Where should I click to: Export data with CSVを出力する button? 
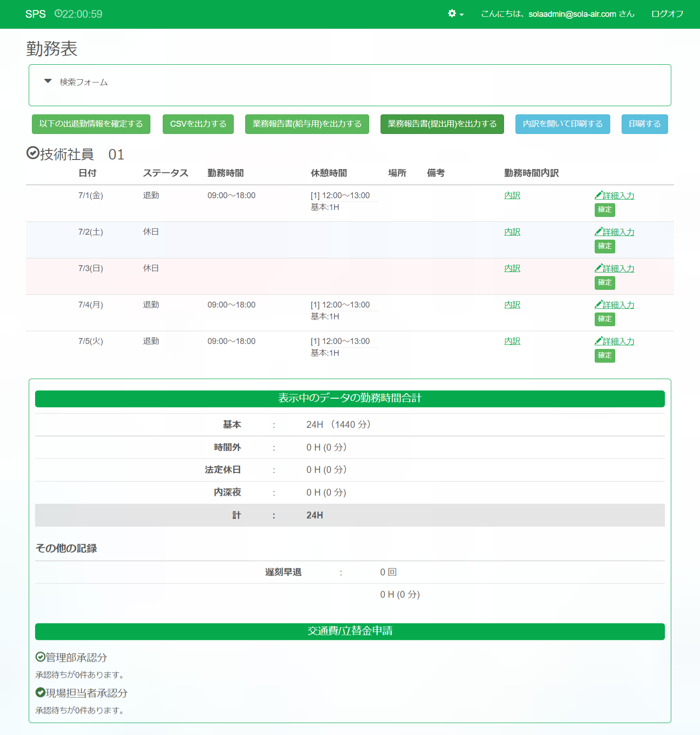pos(198,124)
